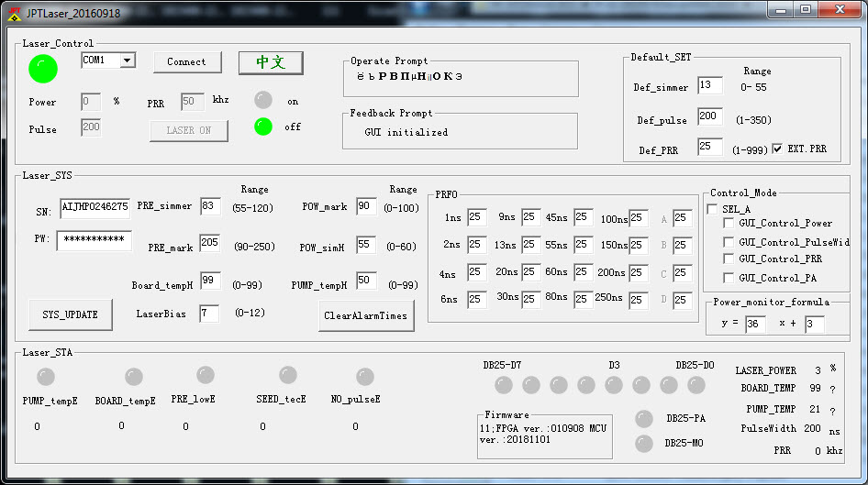
Task: Click the PRF0 1ns value field
Action: (x=476, y=217)
